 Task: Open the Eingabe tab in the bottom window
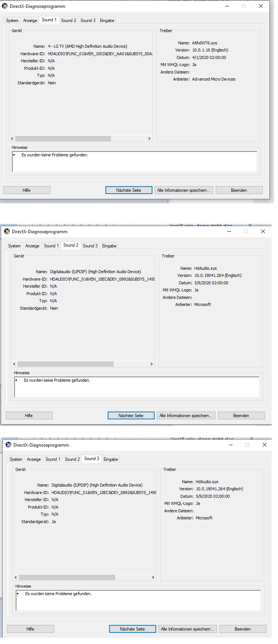click(x=111, y=459)
